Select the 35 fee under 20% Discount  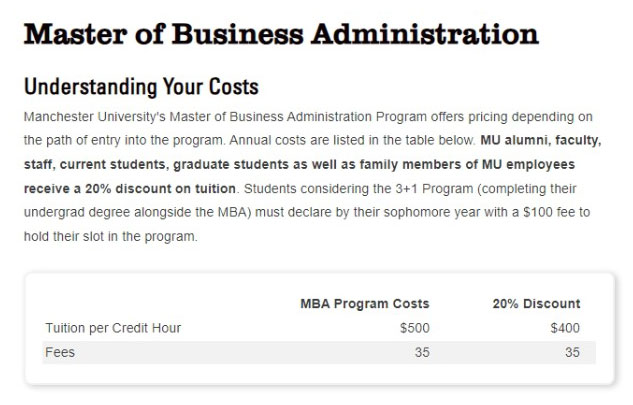[572, 352]
